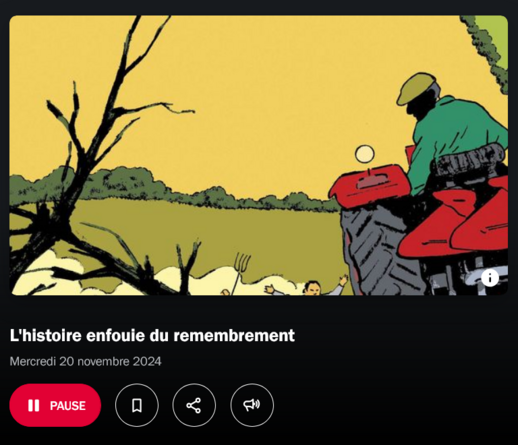Click the man raising arms in the illustration
The width and height of the screenshot is (518, 445).
click(x=308, y=286)
